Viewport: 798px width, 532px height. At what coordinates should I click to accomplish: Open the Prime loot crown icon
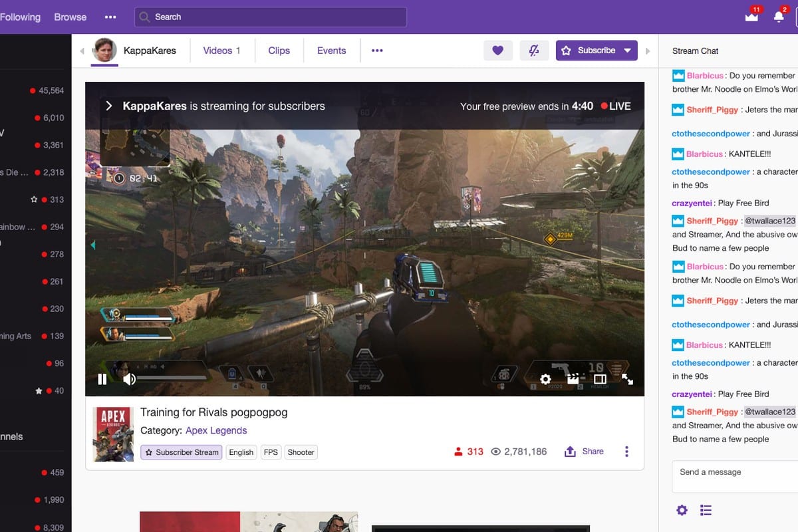[x=751, y=17]
